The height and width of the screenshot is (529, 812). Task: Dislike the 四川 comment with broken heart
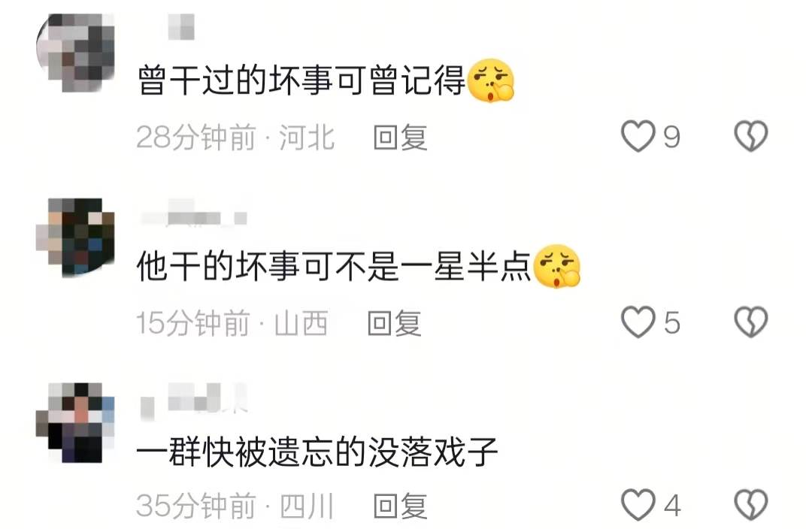tap(750, 505)
